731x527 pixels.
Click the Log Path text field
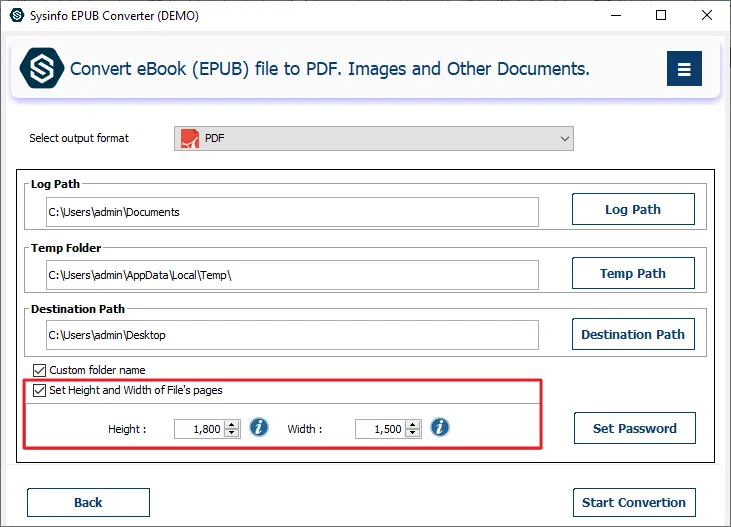point(292,212)
